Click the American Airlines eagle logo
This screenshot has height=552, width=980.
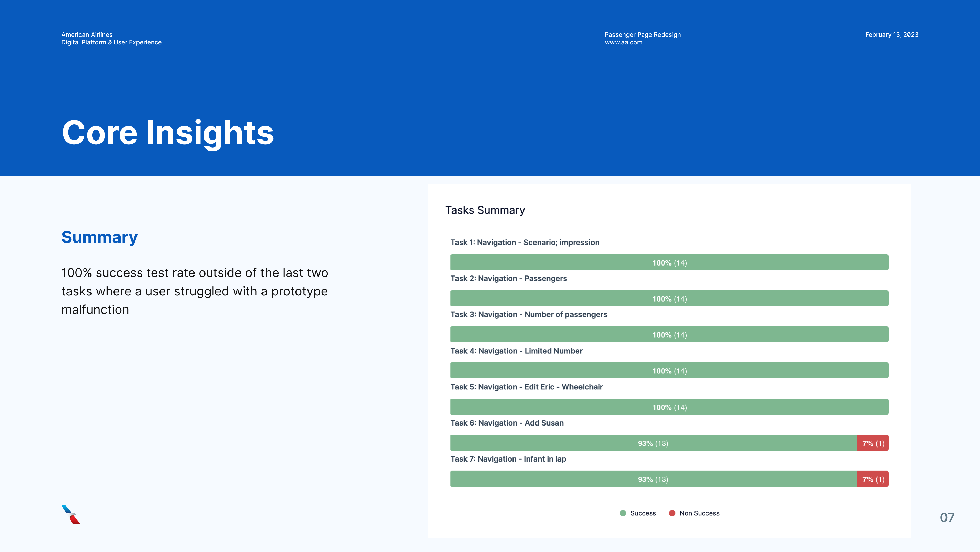(72, 515)
